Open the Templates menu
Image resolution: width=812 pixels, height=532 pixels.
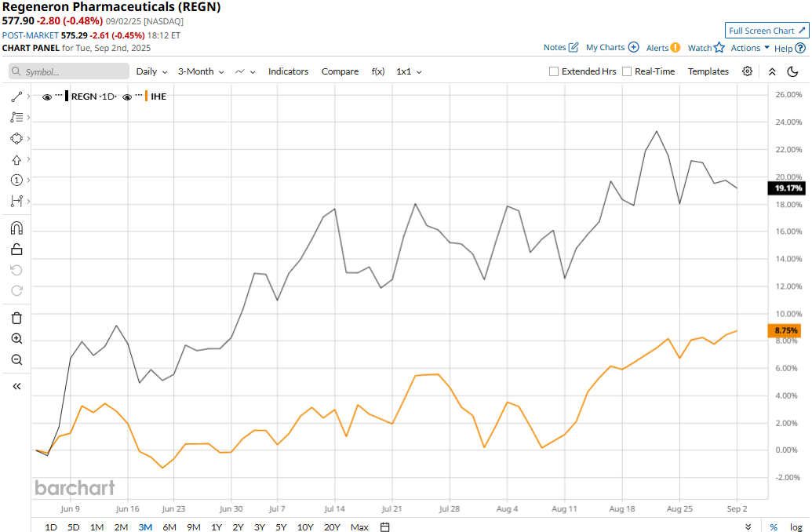[708, 71]
